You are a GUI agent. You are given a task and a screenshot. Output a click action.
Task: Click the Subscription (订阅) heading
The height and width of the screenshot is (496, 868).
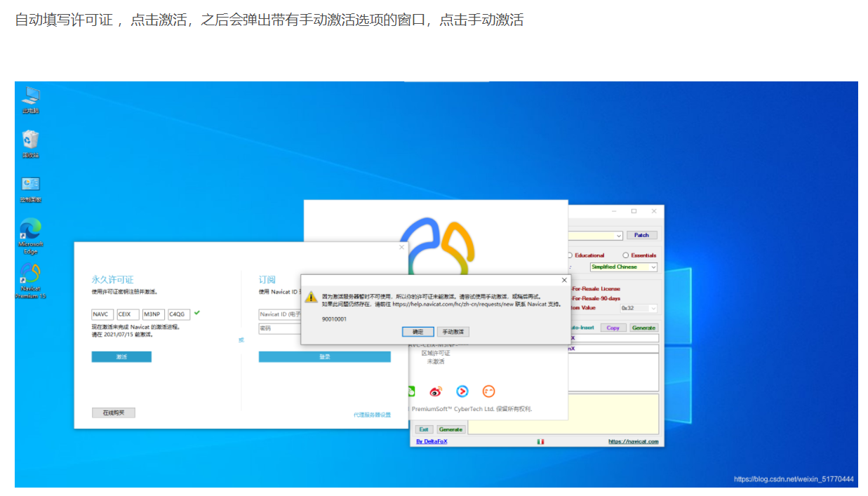267,279
